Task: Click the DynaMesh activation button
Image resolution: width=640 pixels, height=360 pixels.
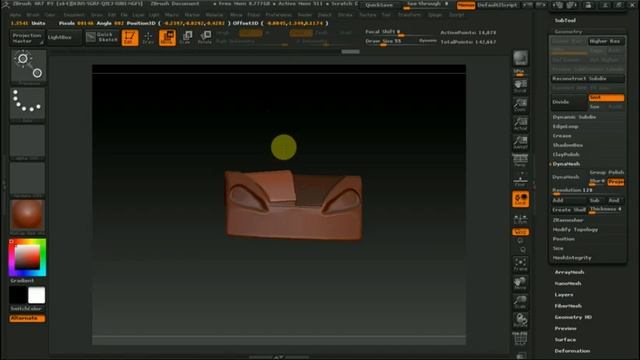Action: coord(569,177)
